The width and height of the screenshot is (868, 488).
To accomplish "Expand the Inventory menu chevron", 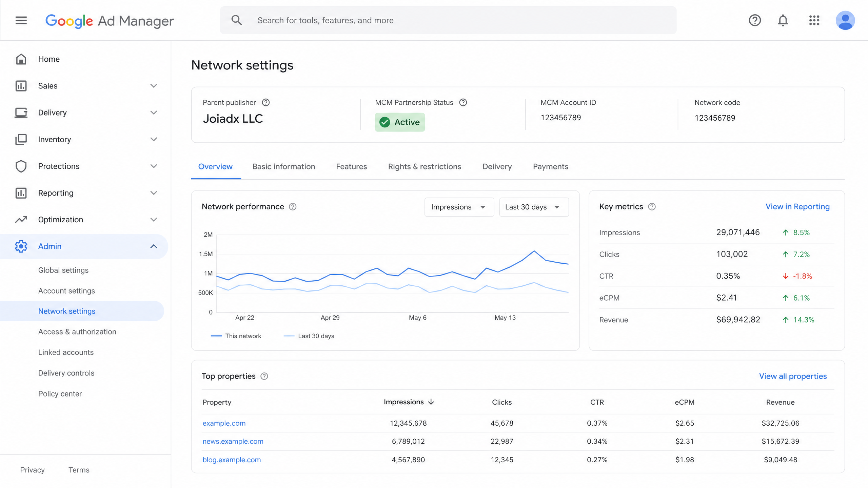I will 154,139.
